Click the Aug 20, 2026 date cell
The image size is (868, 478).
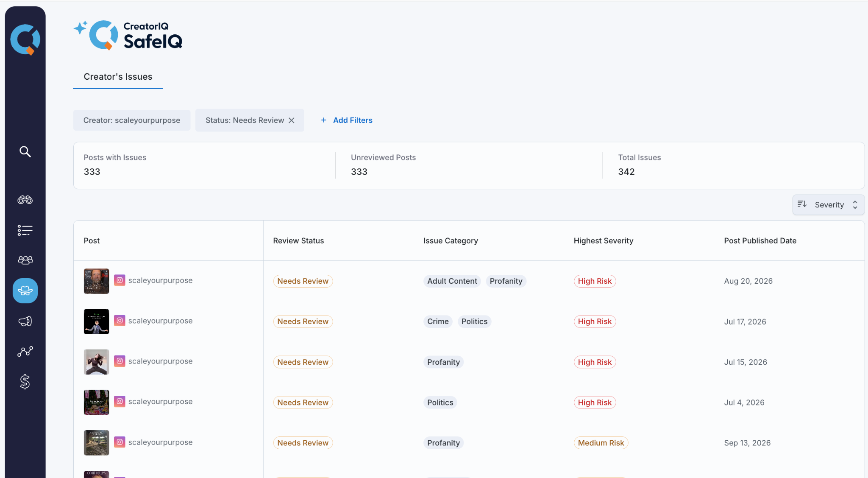(748, 281)
